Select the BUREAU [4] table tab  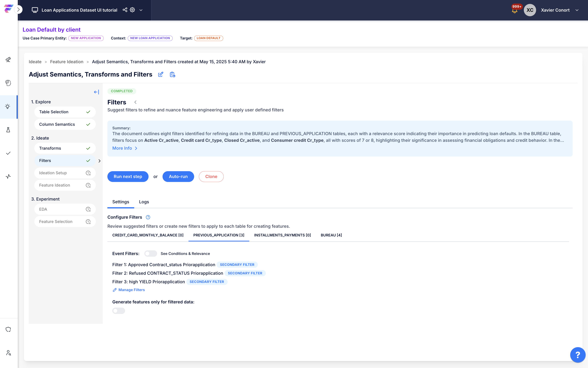(x=331, y=235)
